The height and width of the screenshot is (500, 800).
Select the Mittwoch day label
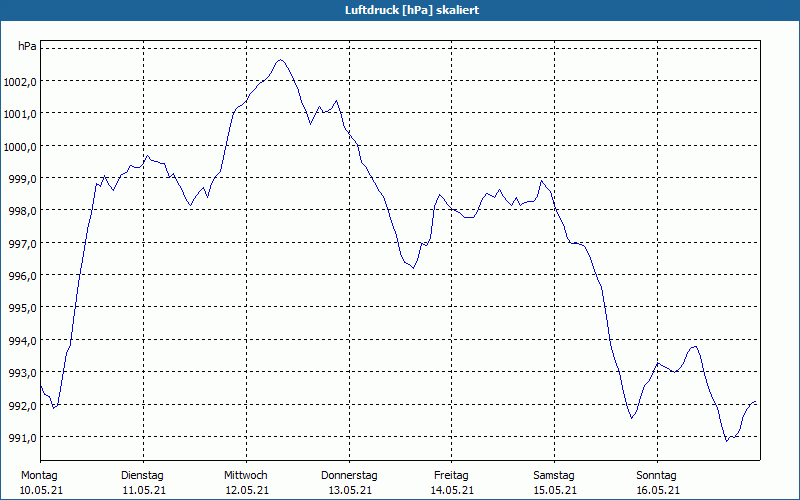pyautogui.click(x=245, y=476)
